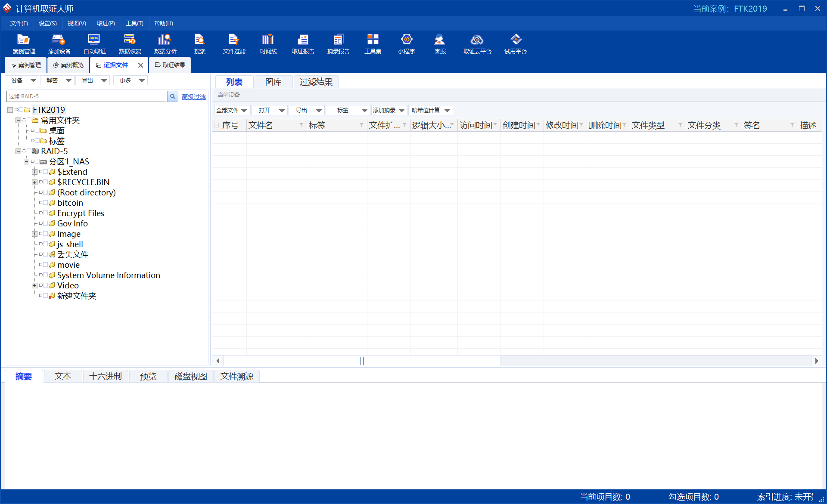Open the 数据恢复 data recovery tool

[130, 44]
